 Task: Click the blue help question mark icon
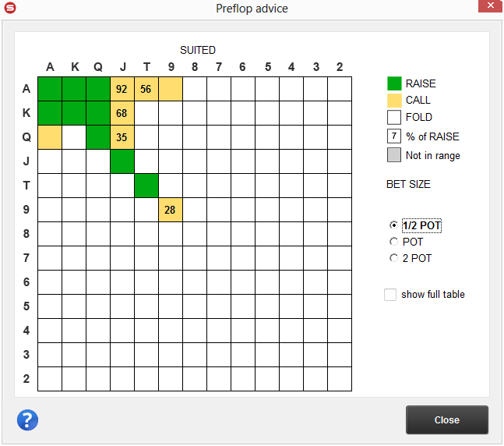pos(27,420)
